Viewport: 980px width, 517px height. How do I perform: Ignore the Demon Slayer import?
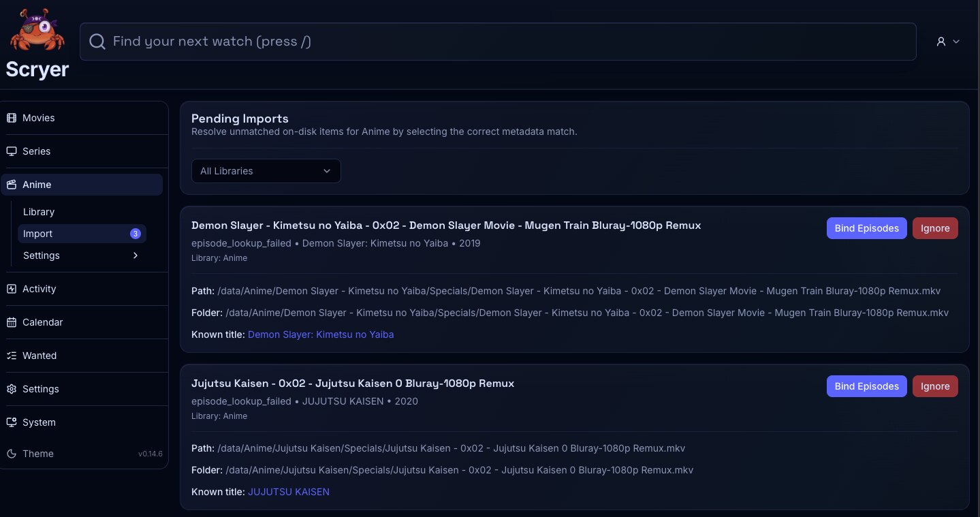click(x=935, y=228)
